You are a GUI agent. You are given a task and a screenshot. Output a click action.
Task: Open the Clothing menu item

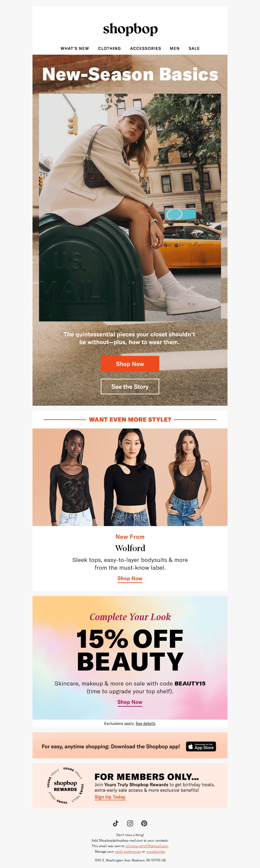tap(110, 48)
